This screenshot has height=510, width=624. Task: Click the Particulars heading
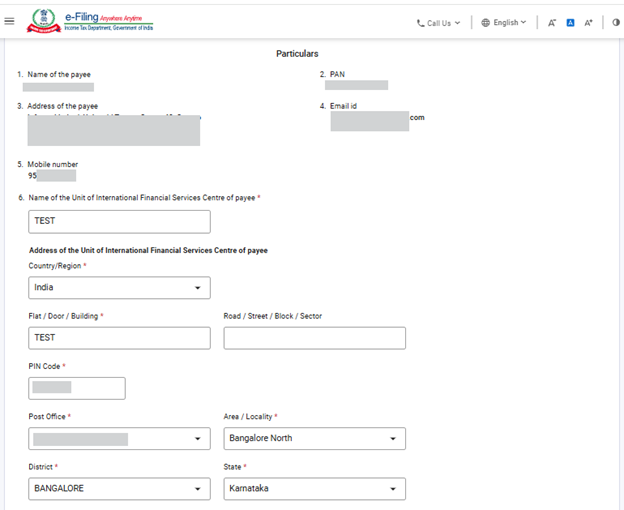click(x=297, y=54)
